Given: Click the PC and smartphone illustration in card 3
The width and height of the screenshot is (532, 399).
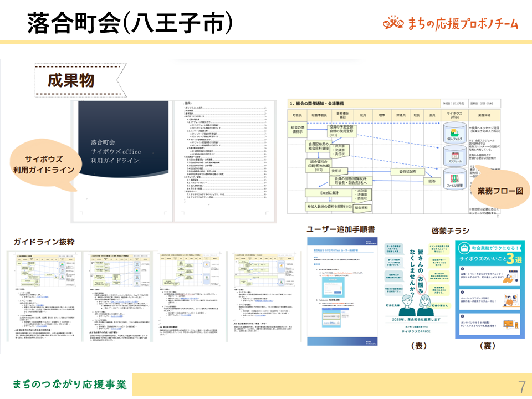Looking at the screenshot, I should (510, 324).
